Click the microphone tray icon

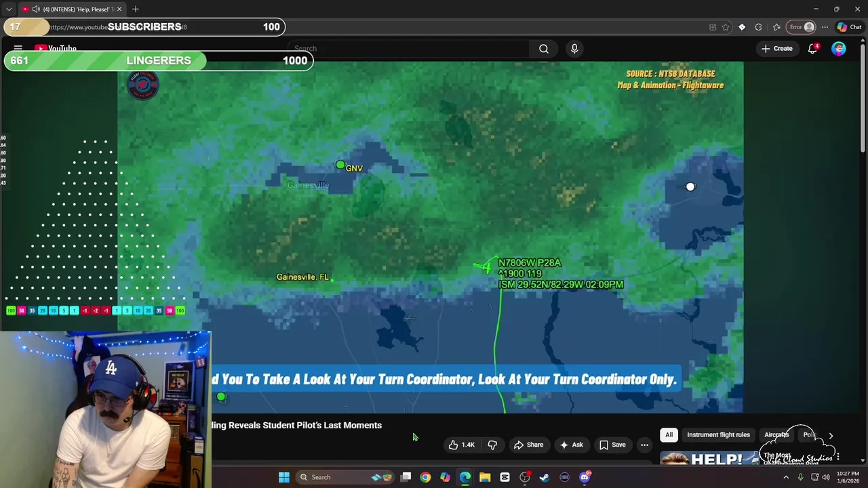coord(800,477)
